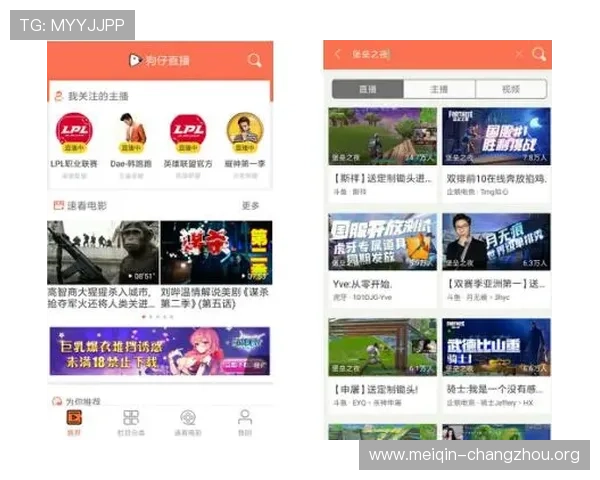Open the 国服开放测试 stream thumbnail

tap(382, 242)
